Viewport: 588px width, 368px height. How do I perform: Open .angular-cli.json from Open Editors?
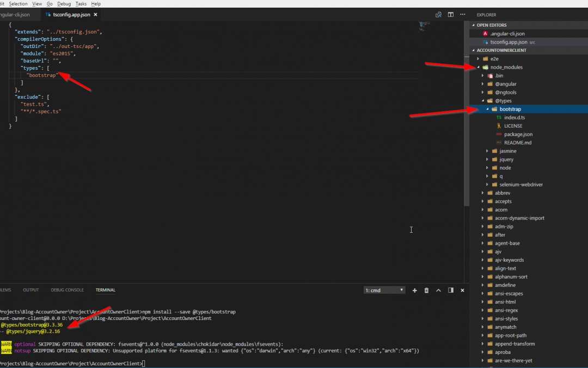[x=507, y=34]
